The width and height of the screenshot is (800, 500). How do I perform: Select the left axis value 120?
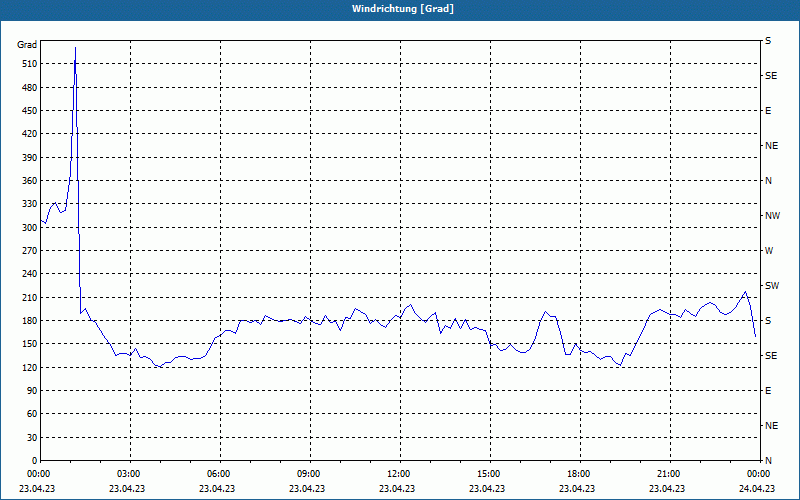[x=30, y=367]
